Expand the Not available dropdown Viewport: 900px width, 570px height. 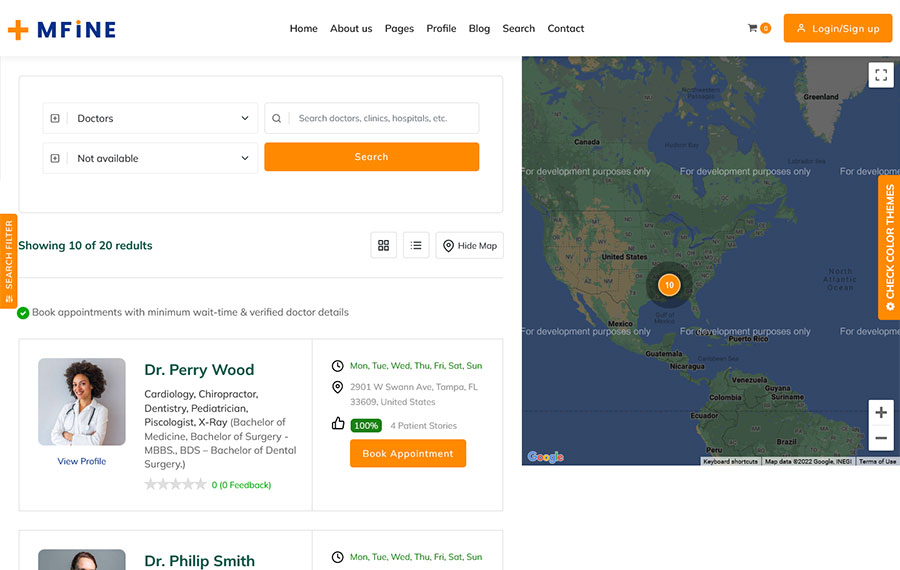pos(150,158)
